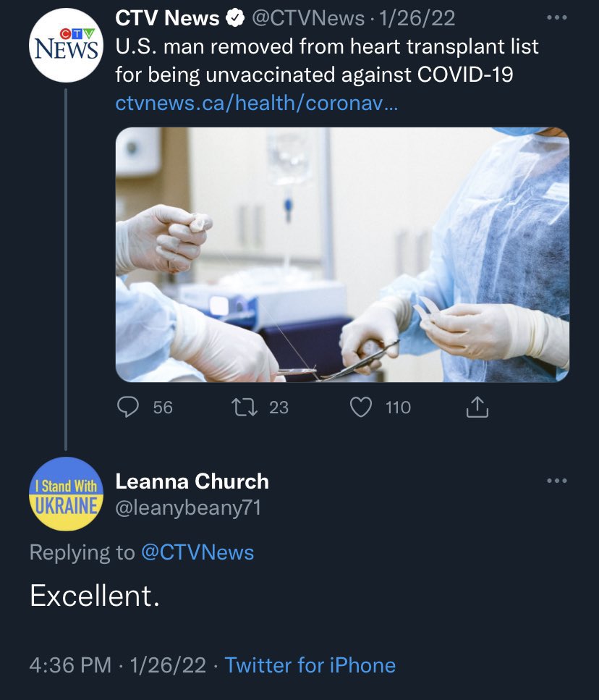Open more options on CTV News tweet
The image size is (599, 700).
click(554, 18)
